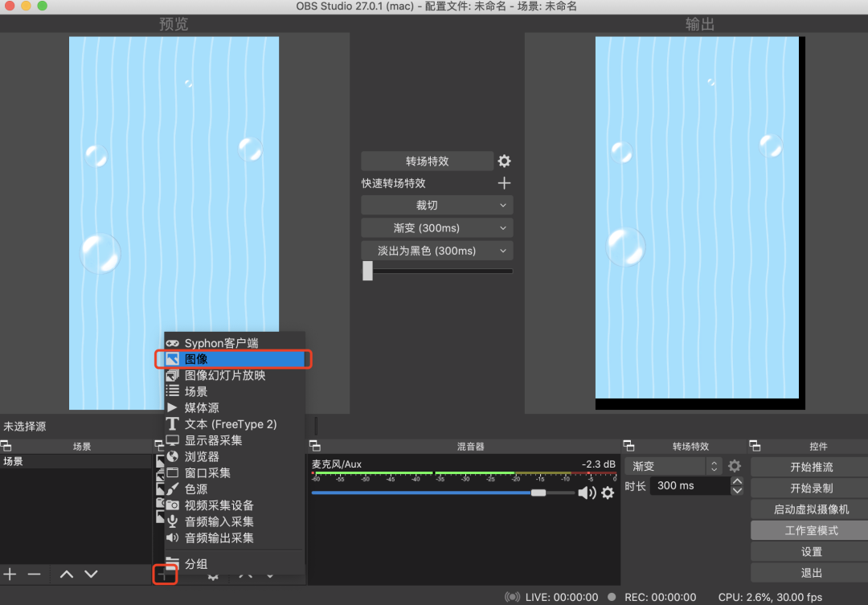868x605 pixels.
Task: Select 场景 row in scenes list
Action: 76,461
